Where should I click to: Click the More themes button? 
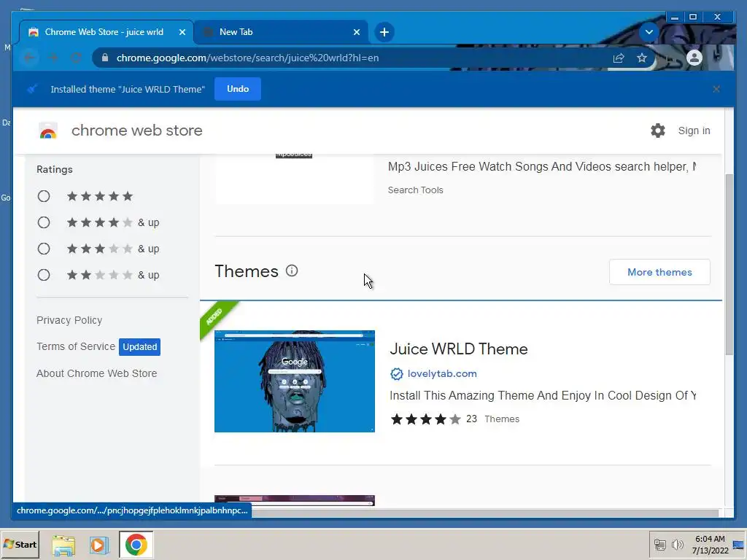(x=659, y=272)
